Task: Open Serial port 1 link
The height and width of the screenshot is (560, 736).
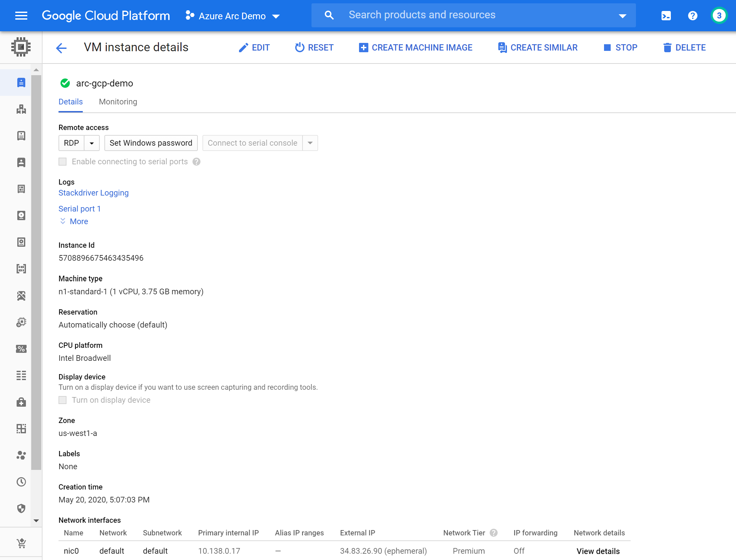Action: point(80,209)
